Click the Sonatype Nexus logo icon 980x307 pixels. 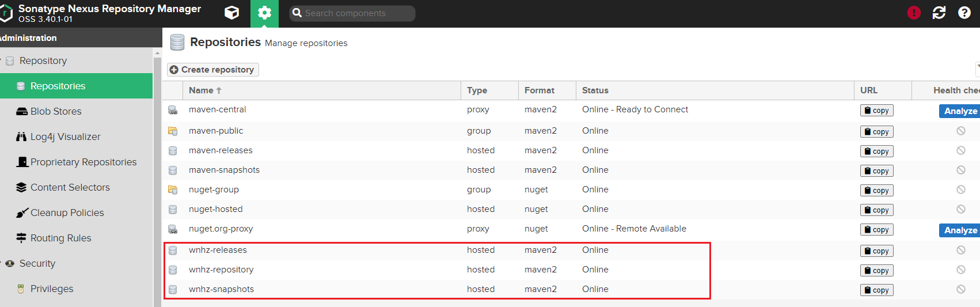[x=6, y=13]
